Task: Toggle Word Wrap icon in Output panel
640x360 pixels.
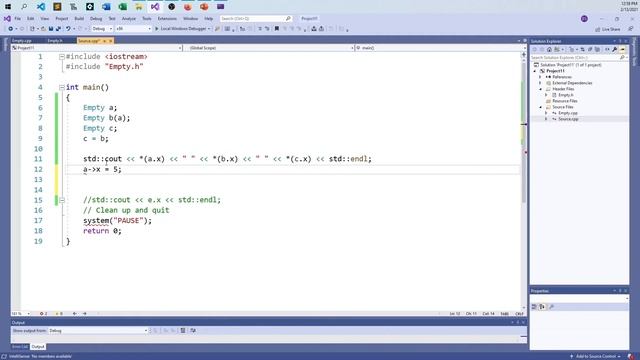Action: (193, 331)
